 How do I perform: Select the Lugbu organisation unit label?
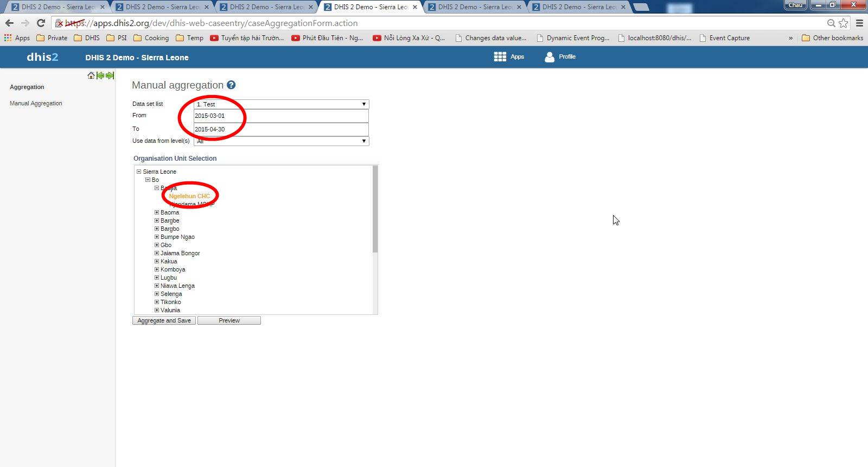tap(169, 277)
